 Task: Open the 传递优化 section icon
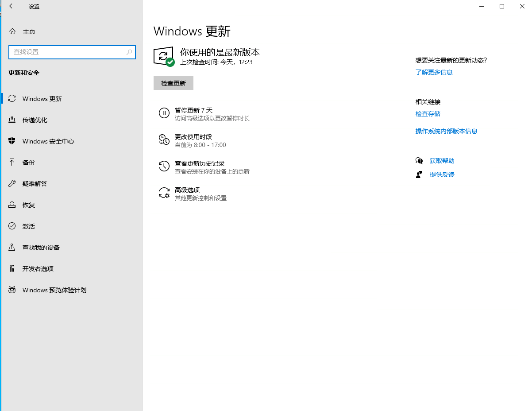point(12,120)
